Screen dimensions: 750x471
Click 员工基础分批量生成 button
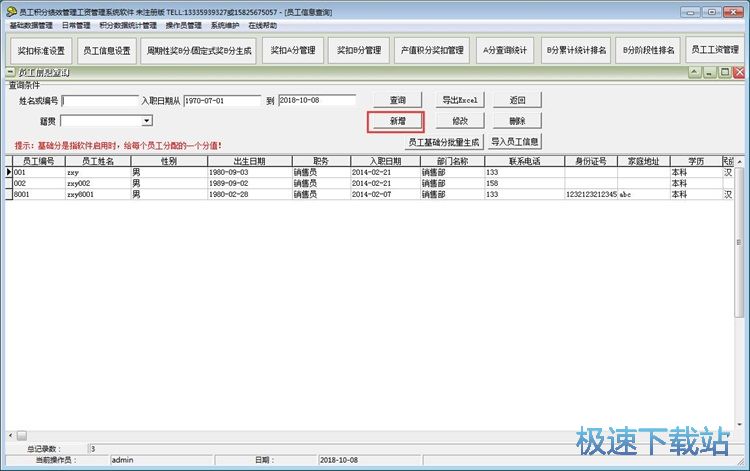(x=444, y=142)
